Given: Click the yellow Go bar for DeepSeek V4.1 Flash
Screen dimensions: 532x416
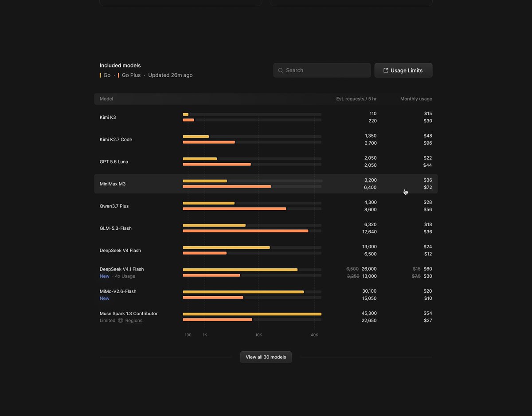Looking at the screenshot, I should pos(240,270).
